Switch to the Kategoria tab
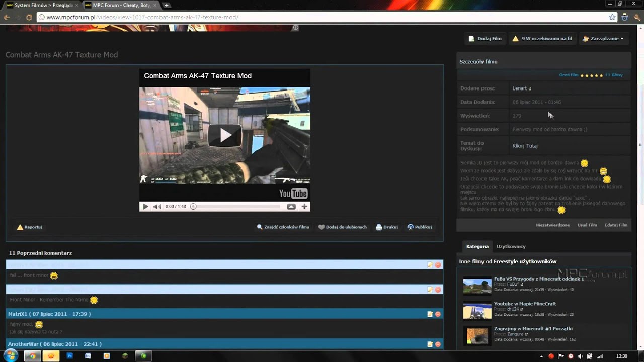Screen dimensions: 644x362 (477, 246)
